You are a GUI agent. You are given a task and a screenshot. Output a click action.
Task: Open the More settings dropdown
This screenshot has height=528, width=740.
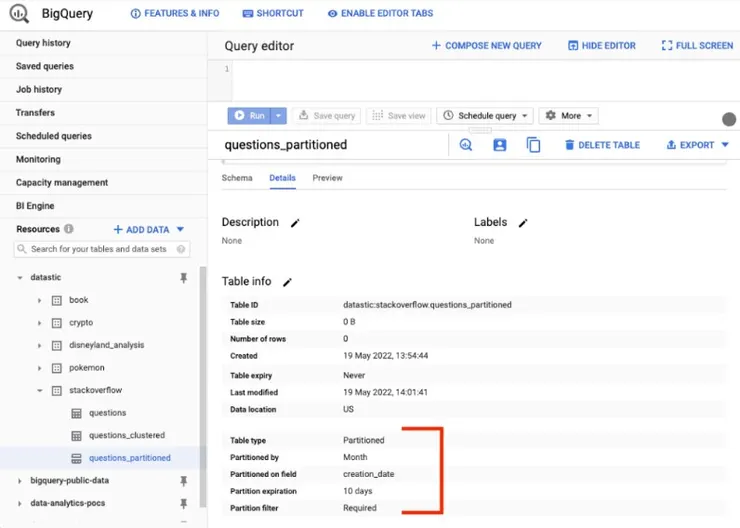(x=568, y=116)
